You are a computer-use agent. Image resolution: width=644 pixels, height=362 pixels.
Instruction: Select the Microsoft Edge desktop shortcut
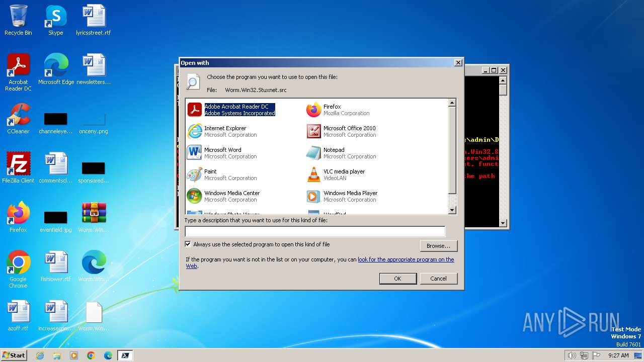(x=56, y=69)
